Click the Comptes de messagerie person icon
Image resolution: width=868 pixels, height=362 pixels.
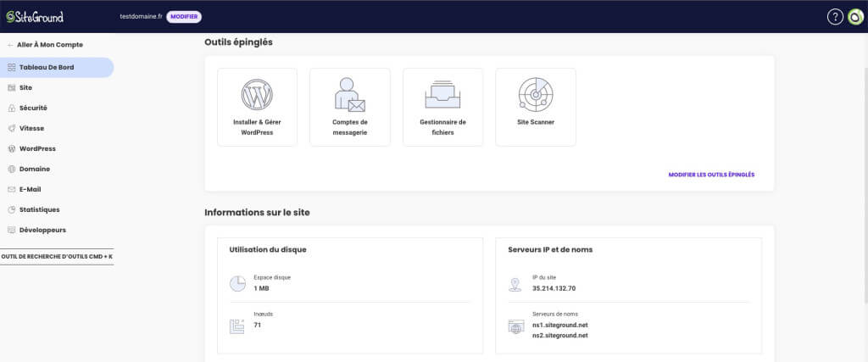click(350, 95)
